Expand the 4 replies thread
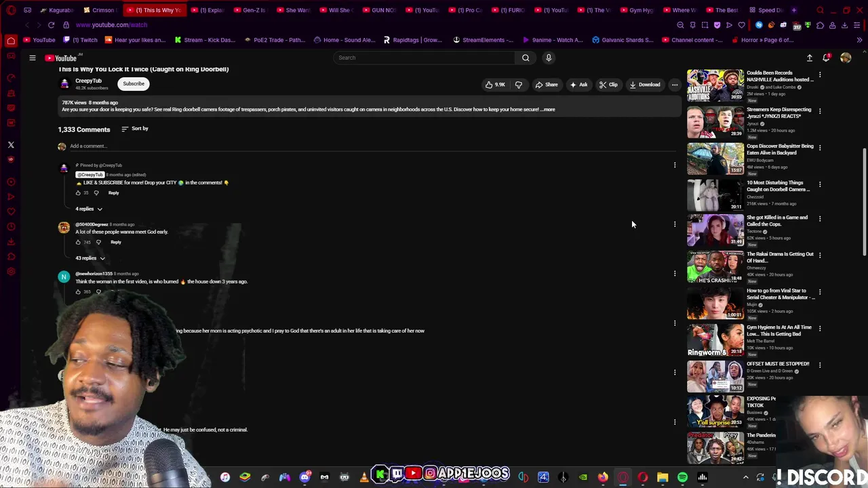 point(89,209)
